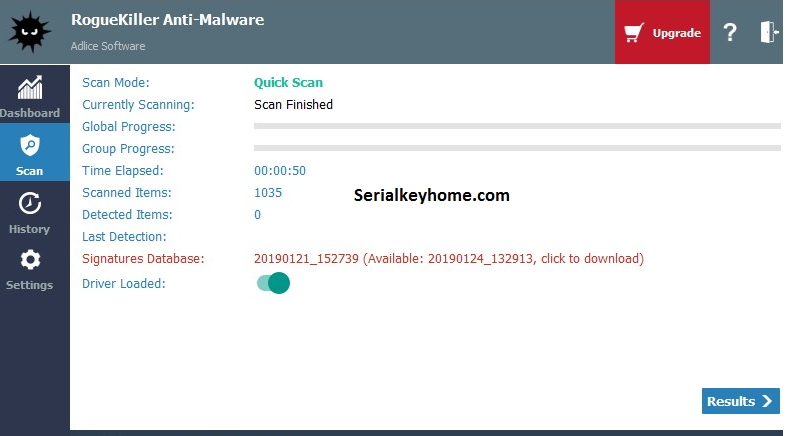Open help via question mark icon
This screenshot has width=787, height=436.
pos(730,33)
